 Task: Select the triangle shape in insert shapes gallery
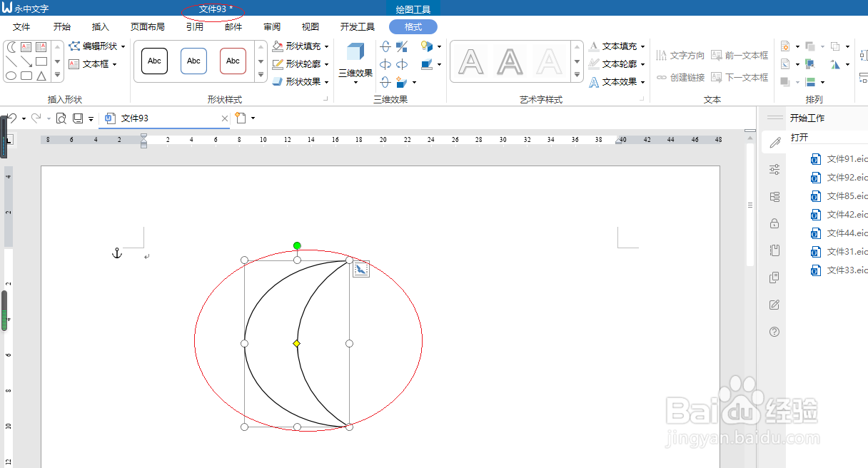coord(40,76)
